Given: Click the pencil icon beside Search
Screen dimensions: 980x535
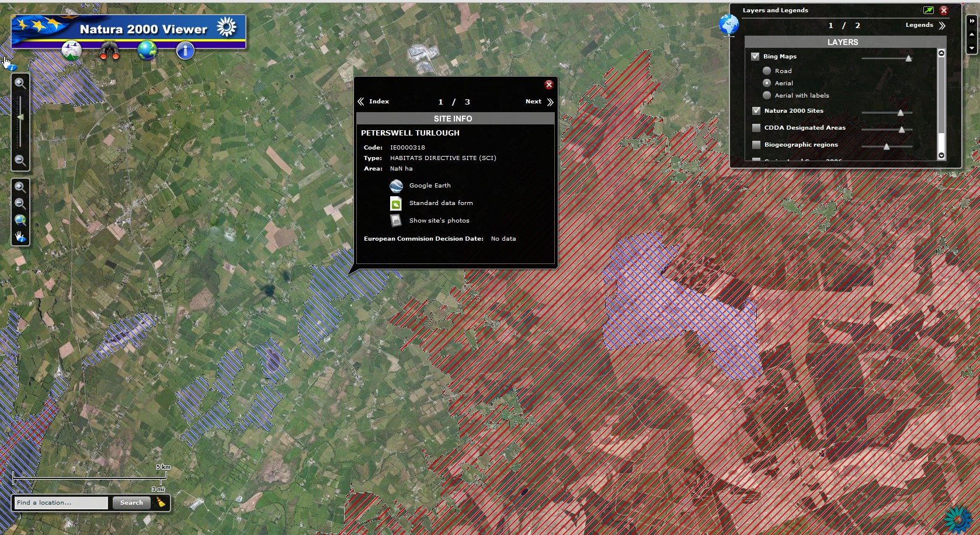Looking at the screenshot, I should [x=161, y=502].
